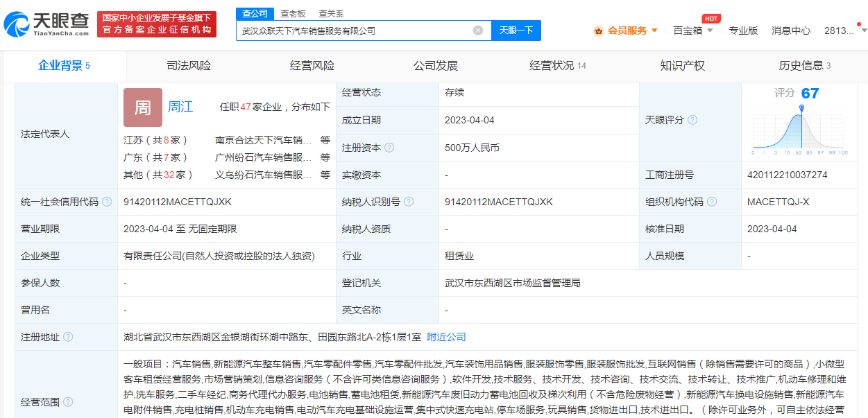Click the 其他（共32家） entry
The height and width of the screenshot is (418, 868).
click(158, 175)
